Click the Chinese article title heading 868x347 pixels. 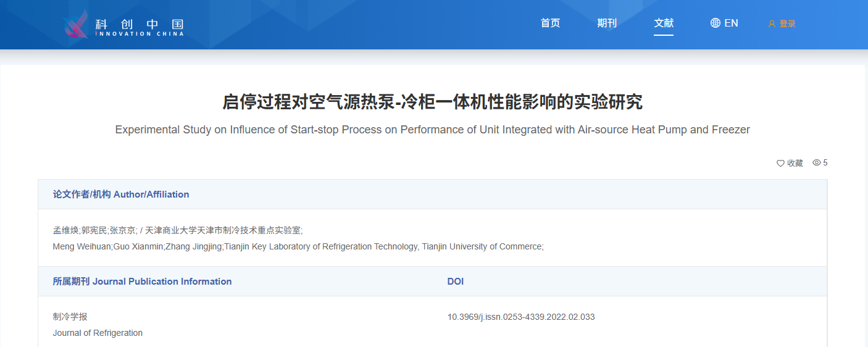coord(432,102)
